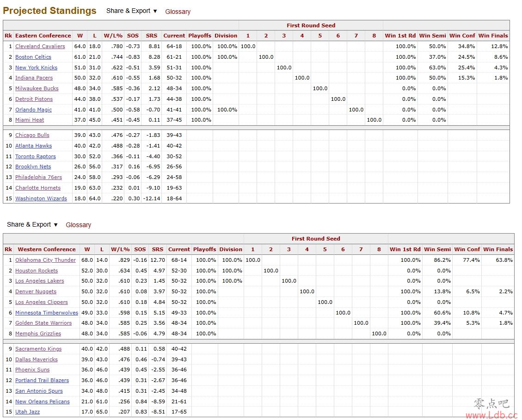Select the Milwaukee Bucks link
Viewport: 522px width, 420px height.
point(37,88)
